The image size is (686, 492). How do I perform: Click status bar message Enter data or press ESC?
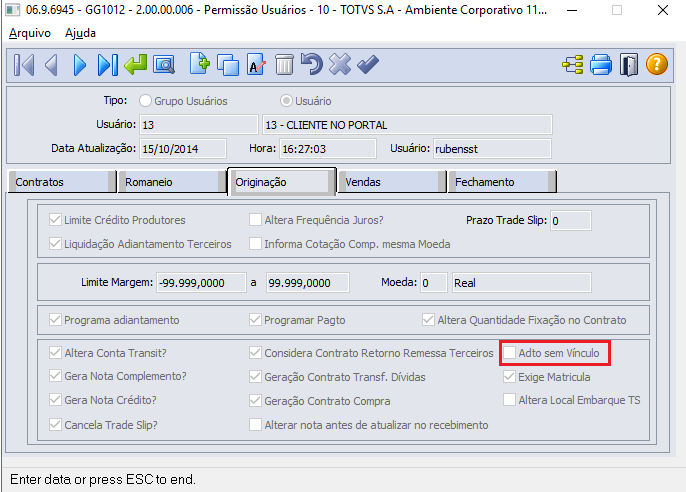point(103,480)
